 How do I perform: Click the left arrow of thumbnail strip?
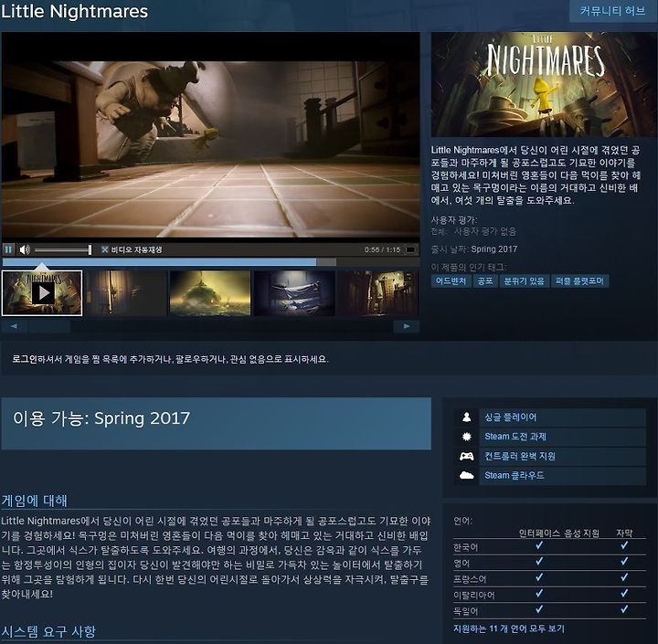pos(15,326)
